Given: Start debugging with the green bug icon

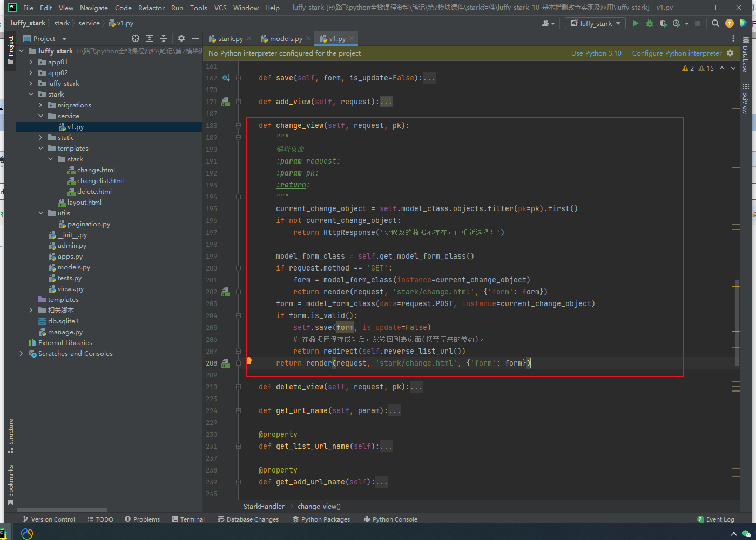Looking at the screenshot, I should coord(650,23).
